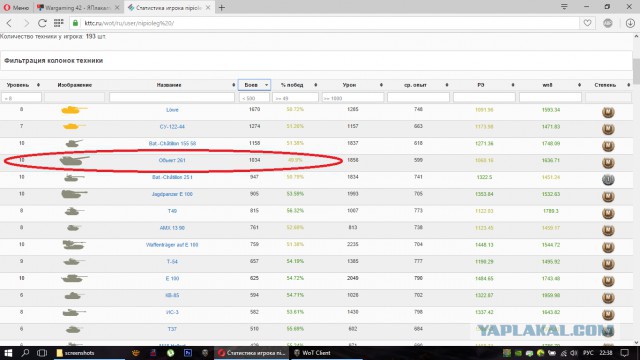The image size is (640, 360).
Task: Open the downloads arrow icon
Action: pyautogui.click(x=630, y=23)
